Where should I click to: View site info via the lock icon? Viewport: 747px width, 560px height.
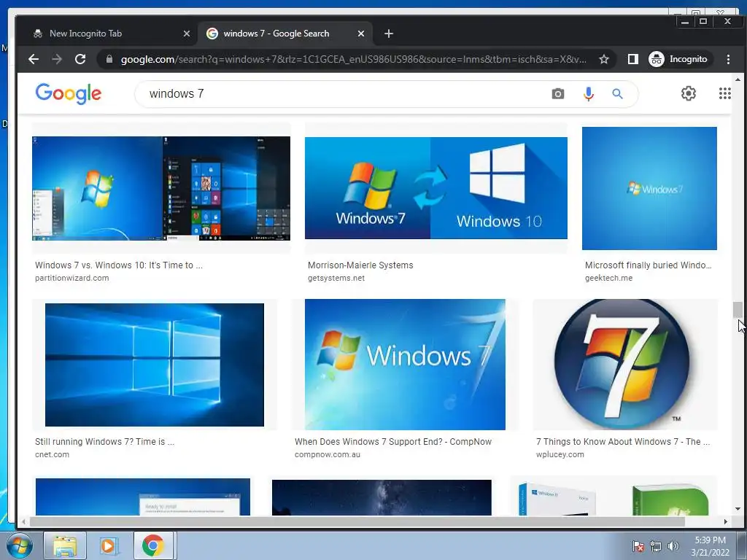[109, 59]
